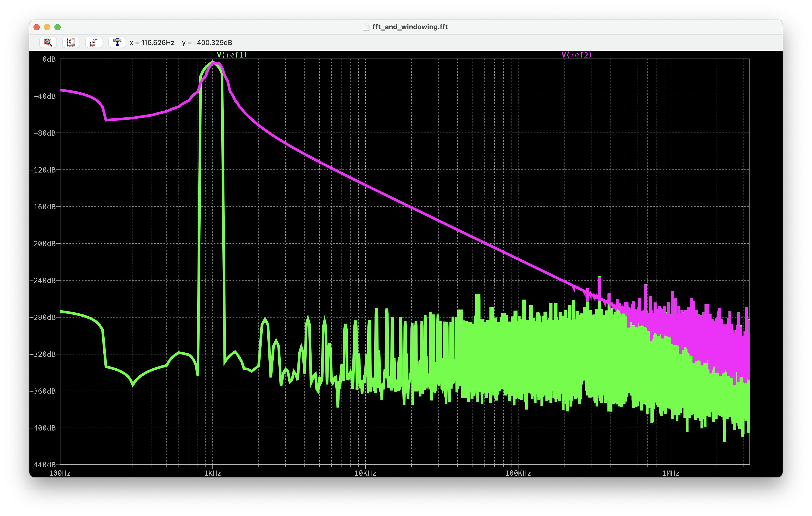Click the green full-screen window button
Image resolution: width=812 pixels, height=516 pixels.
[58, 27]
